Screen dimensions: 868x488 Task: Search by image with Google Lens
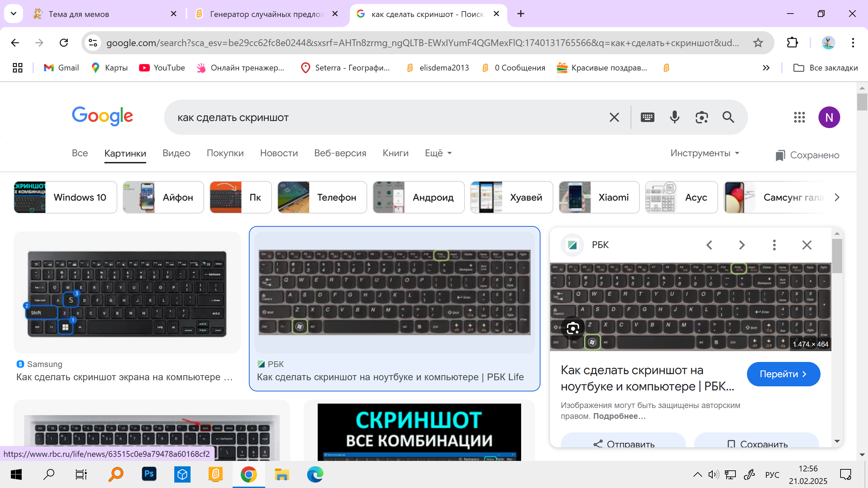point(702,117)
